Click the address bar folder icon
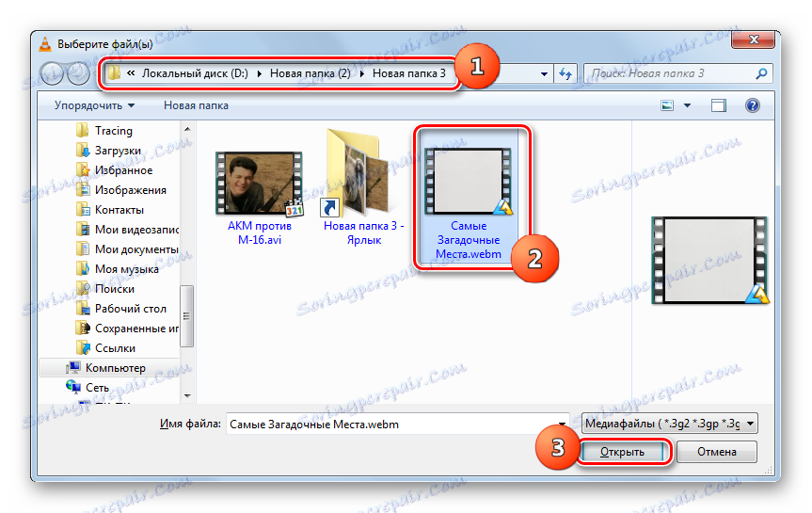Viewport: 812px width, 513px height. click(x=114, y=73)
